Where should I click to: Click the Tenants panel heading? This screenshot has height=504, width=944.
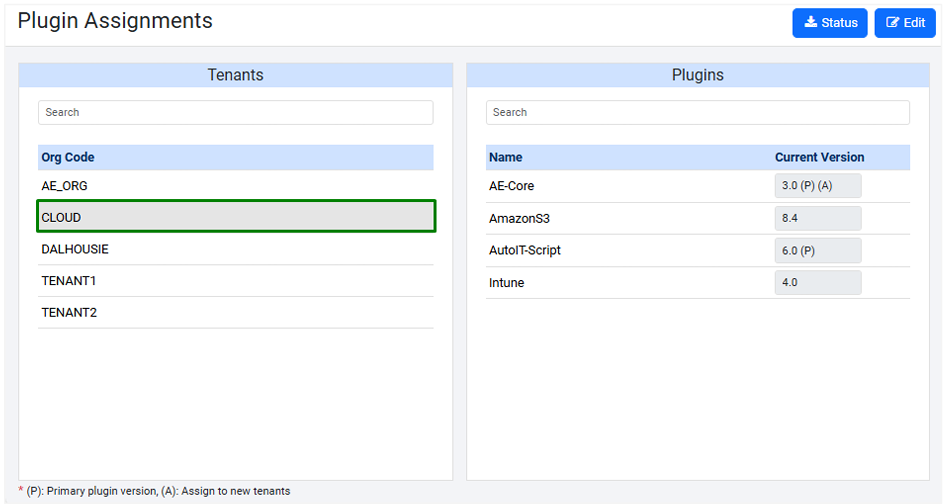(x=235, y=75)
